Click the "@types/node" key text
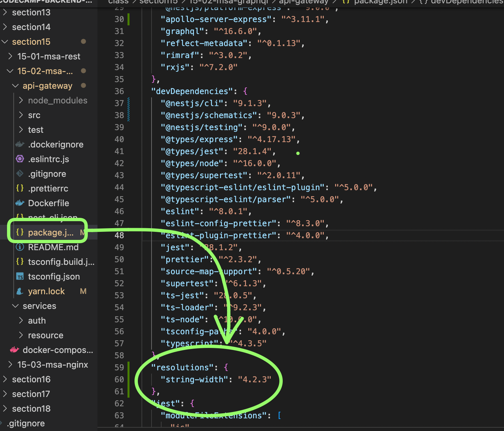The width and height of the screenshot is (504, 431). [x=192, y=163]
